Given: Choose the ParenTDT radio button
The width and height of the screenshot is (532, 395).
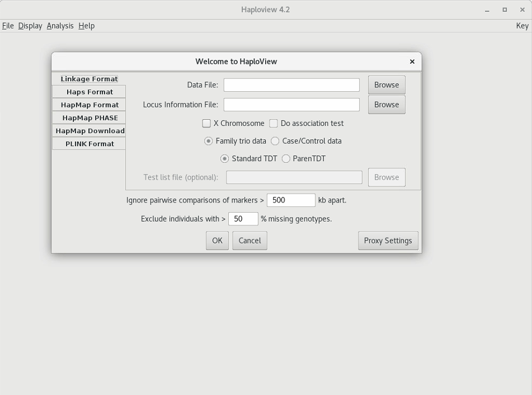Looking at the screenshot, I should pyautogui.click(x=286, y=158).
